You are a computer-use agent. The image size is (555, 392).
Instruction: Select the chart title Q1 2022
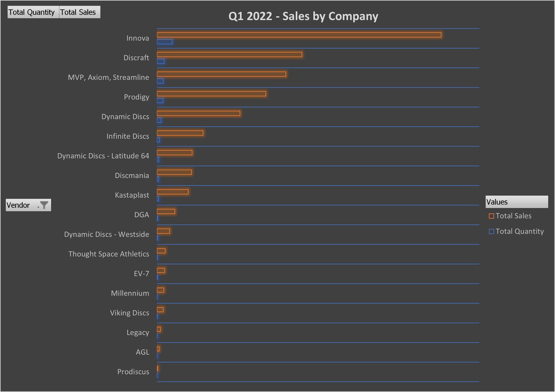[303, 16]
